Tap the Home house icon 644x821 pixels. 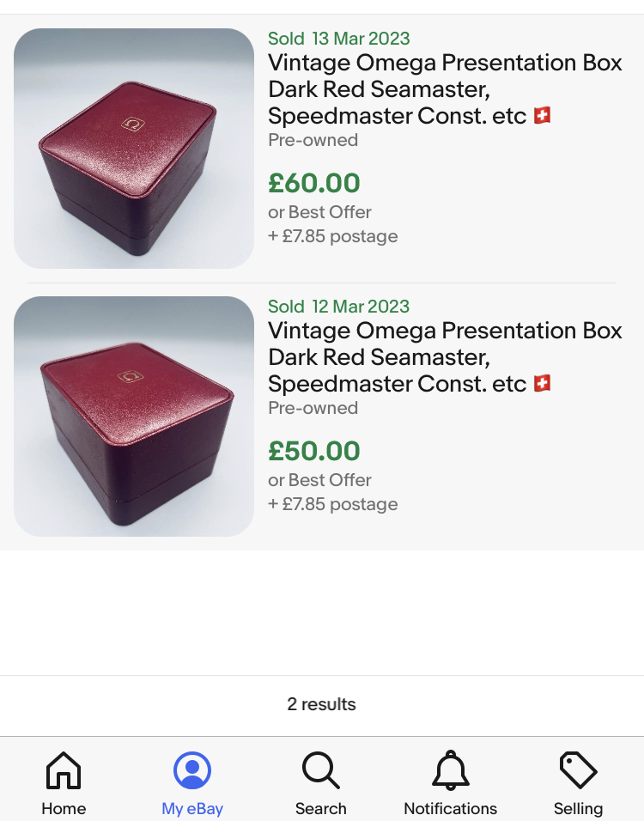(64, 770)
